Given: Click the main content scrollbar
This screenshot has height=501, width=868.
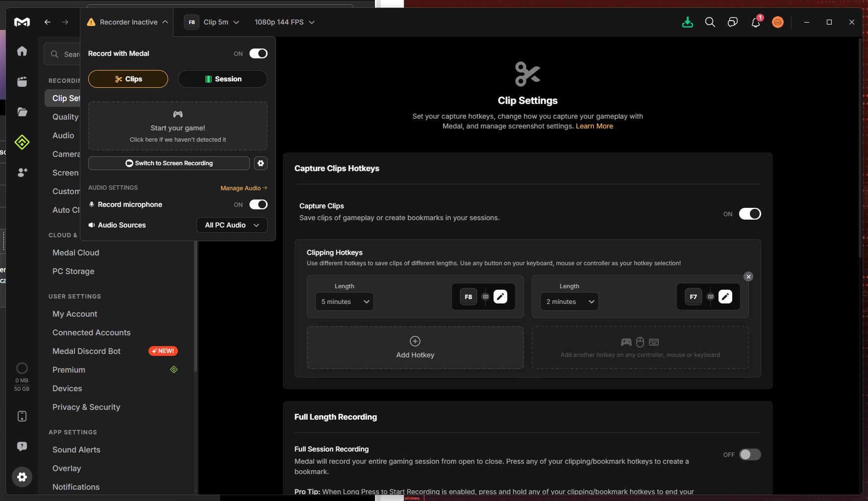Looking at the screenshot, I should pyautogui.click(x=860, y=148).
